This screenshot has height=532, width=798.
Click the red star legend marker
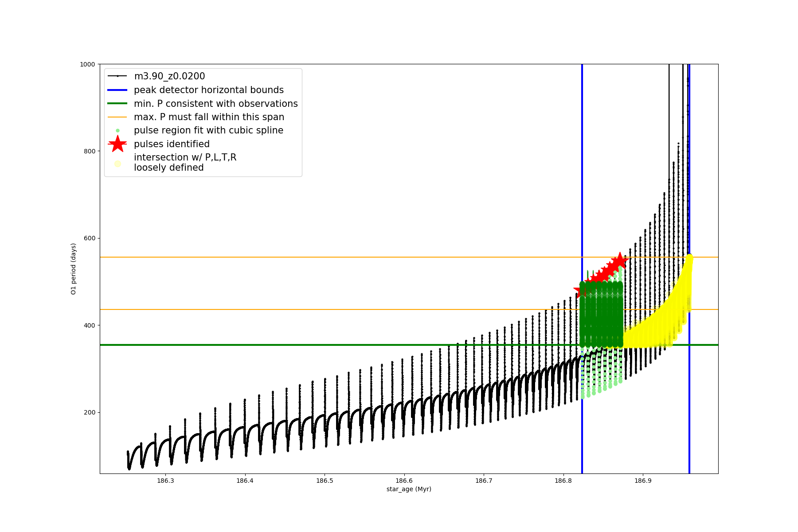(x=117, y=144)
